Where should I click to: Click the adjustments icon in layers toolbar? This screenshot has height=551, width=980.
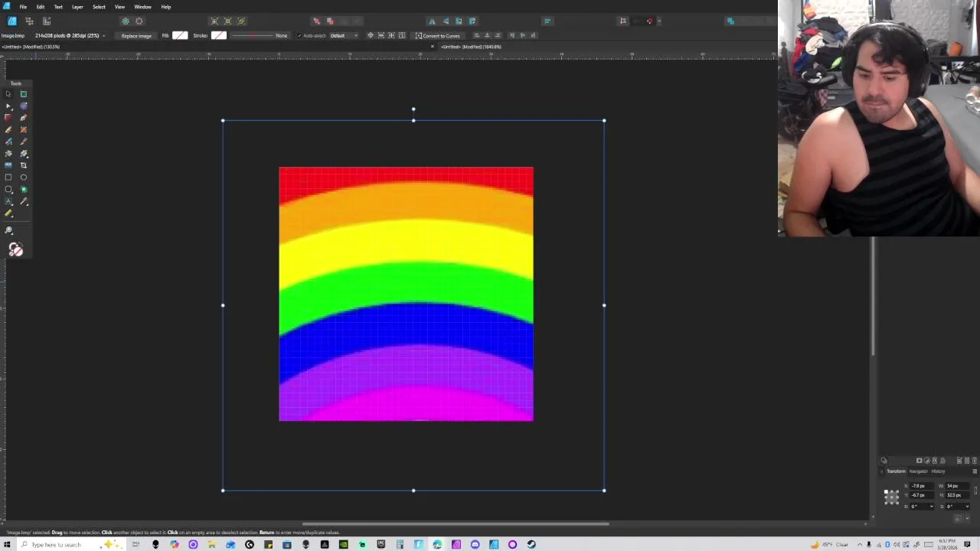point(927,460)
